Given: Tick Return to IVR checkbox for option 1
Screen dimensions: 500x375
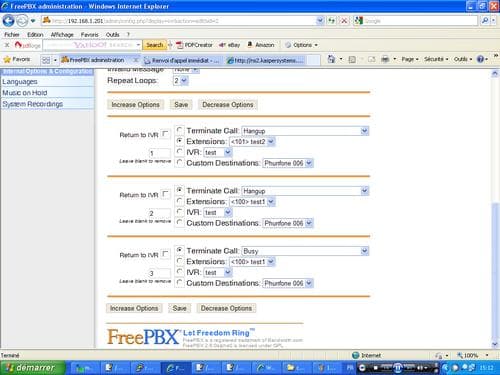Looking at the screenshot, I should (x=165, y=134).
